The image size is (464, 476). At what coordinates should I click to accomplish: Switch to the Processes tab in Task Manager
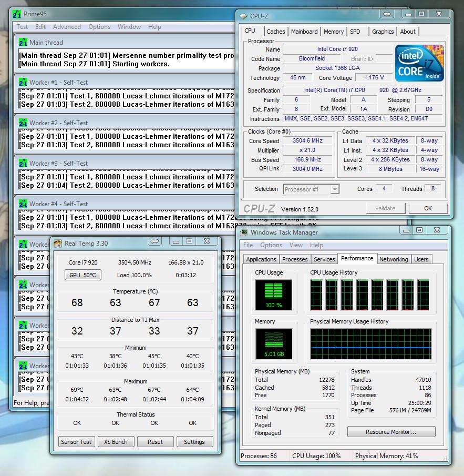295,259
